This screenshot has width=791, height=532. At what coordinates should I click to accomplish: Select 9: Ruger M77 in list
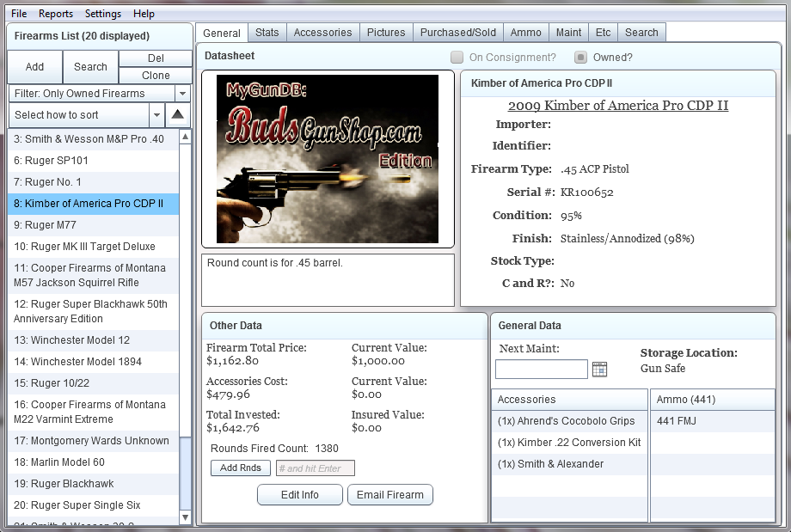tap(94, 225)
